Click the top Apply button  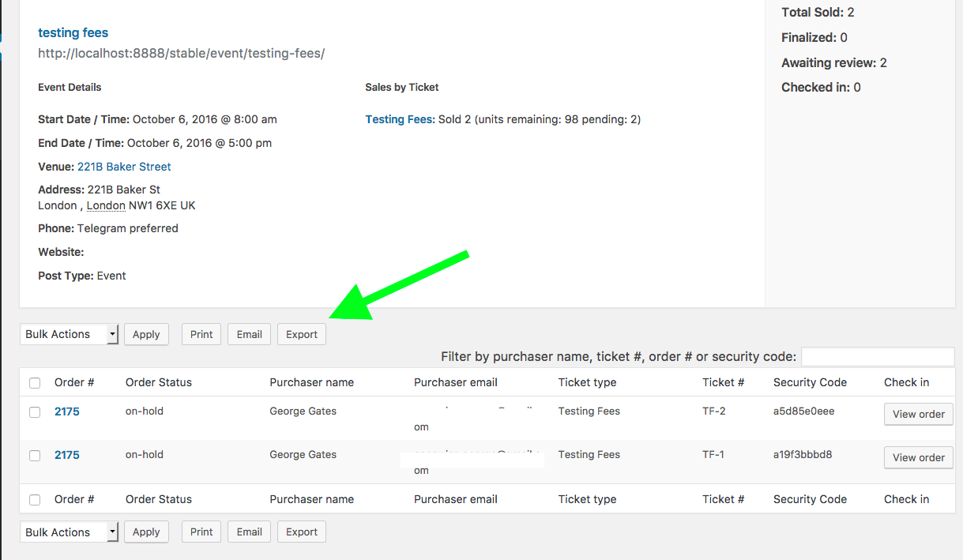coord(146,335)
